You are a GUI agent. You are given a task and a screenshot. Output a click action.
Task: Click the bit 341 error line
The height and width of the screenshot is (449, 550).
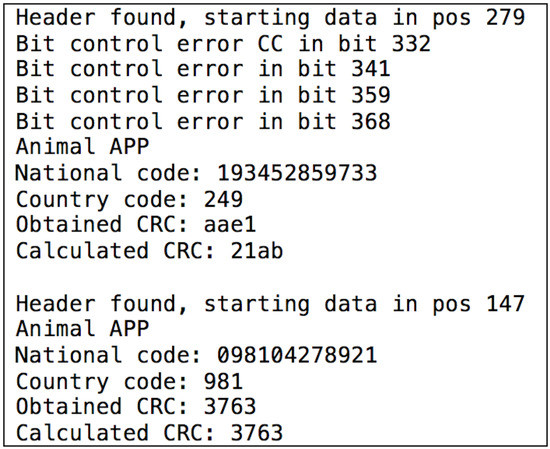tap(203, 69)
